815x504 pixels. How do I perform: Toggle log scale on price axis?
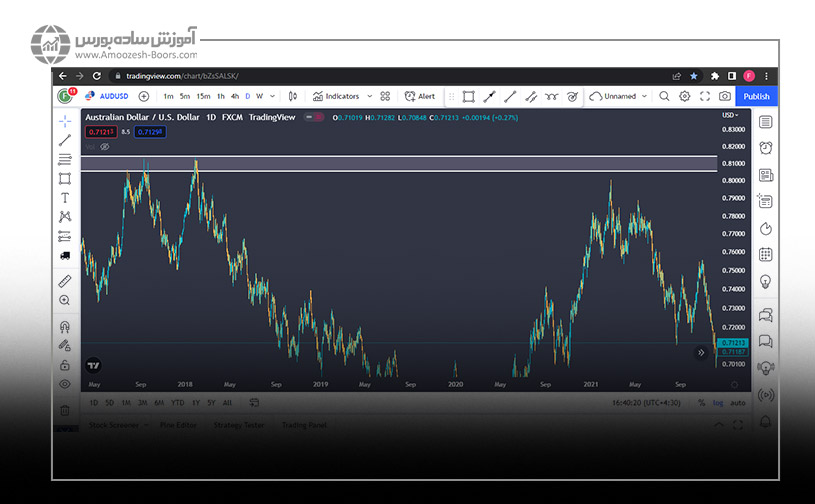click(717, 403)
